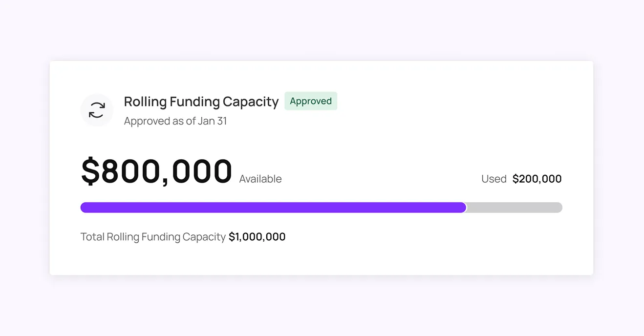Screen dimensions: 644x336
Task: Click the Jan 31 date in the subtitle
Action: click(x=213, y=121)
